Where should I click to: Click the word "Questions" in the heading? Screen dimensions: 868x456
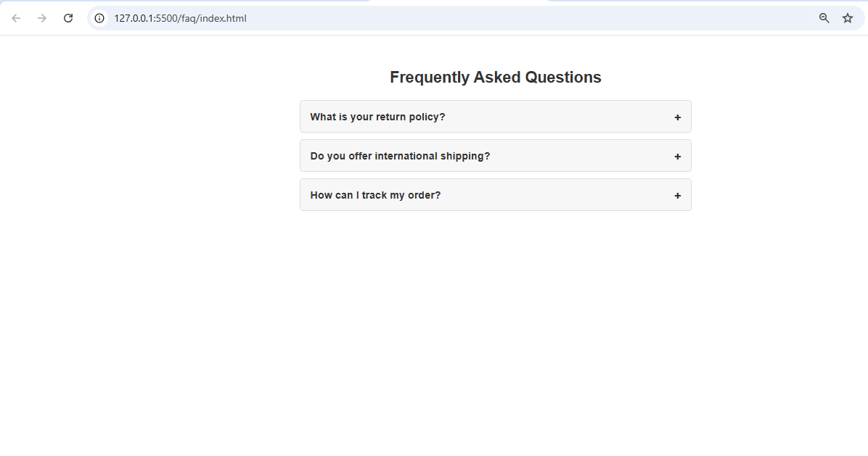click(x=563, y=78)
